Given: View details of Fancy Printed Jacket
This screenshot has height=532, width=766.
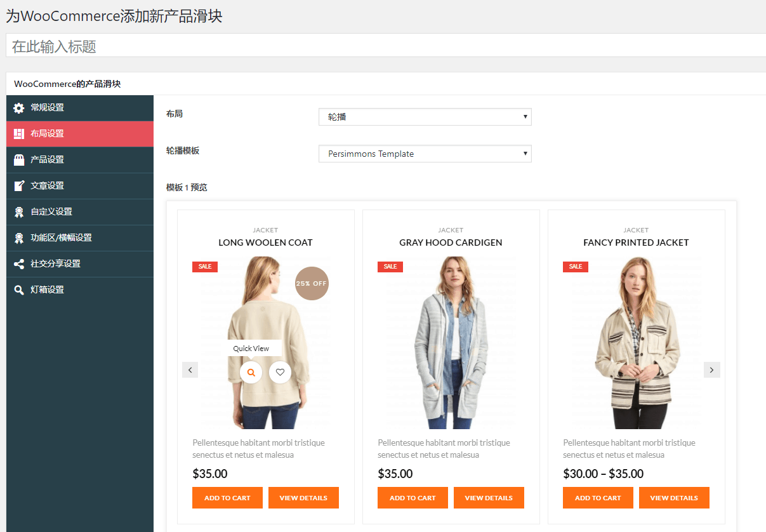Looking at the screenshot, I should point(674,498).
